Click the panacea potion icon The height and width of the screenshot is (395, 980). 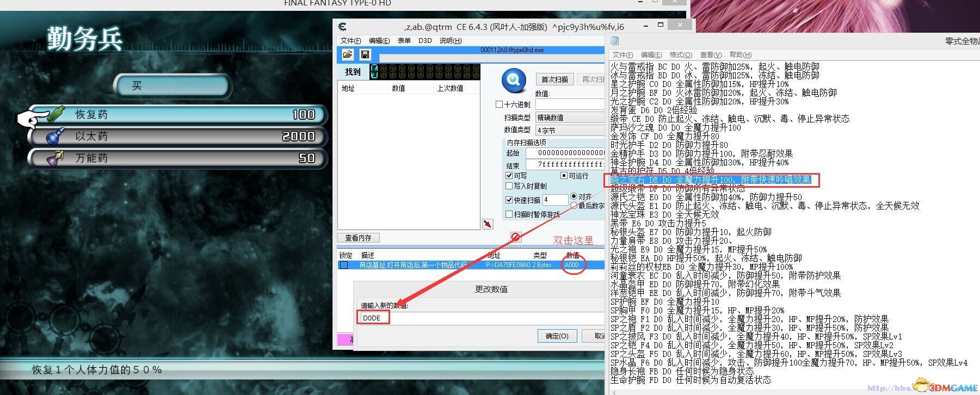(56, 158)
